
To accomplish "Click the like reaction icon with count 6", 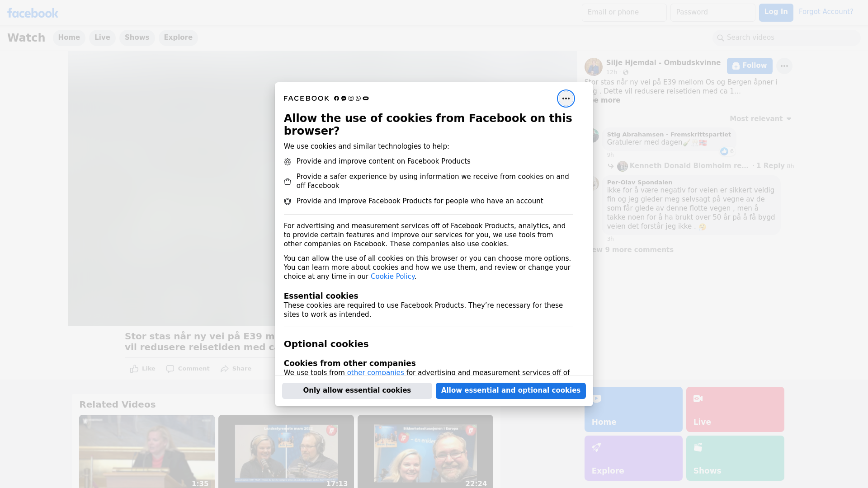I will coord(724,151).
